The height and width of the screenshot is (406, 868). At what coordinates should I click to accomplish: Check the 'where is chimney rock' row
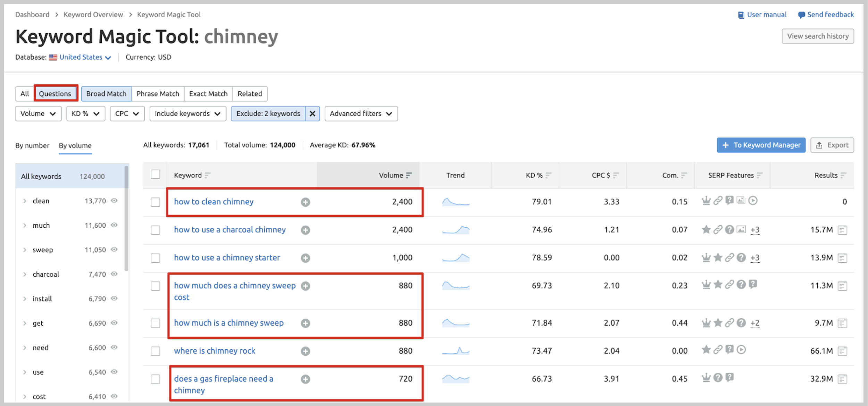[155, 351]
